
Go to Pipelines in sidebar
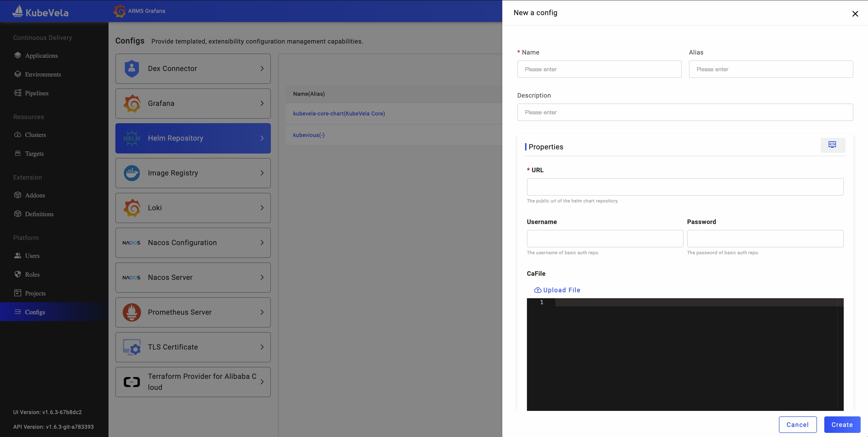pyautogui.click(x=36, y=93)
